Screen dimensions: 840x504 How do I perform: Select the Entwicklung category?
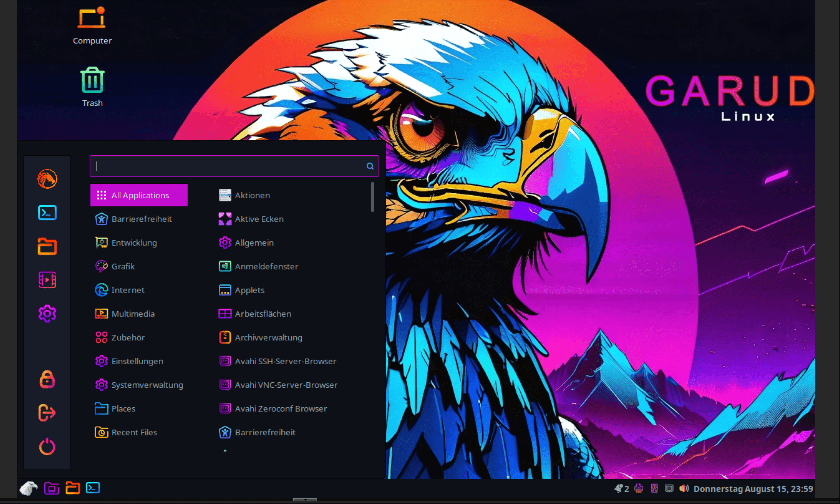point(139,243)
